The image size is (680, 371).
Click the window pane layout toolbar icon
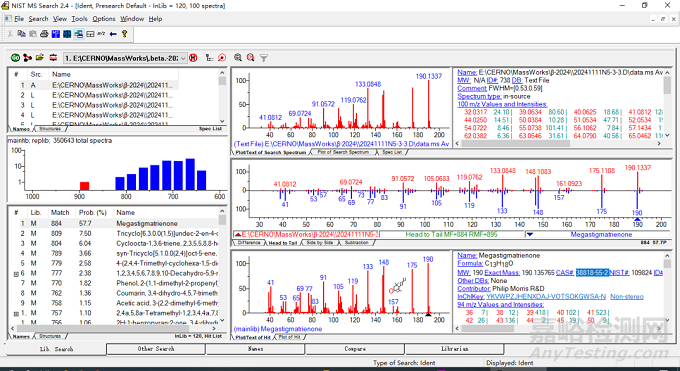pyautogui.click(x=90, y=34)
